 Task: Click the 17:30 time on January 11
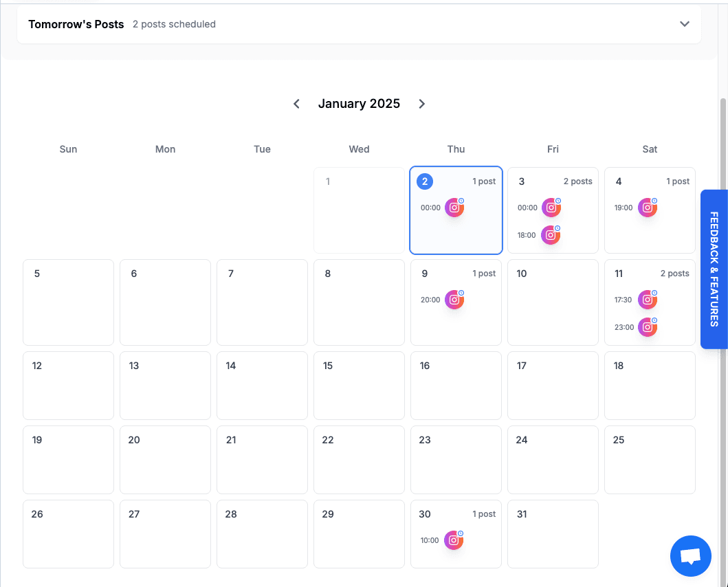623,300
